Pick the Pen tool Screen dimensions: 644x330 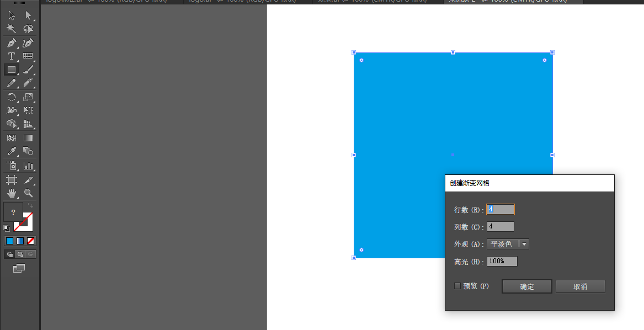tap(12, 42)
